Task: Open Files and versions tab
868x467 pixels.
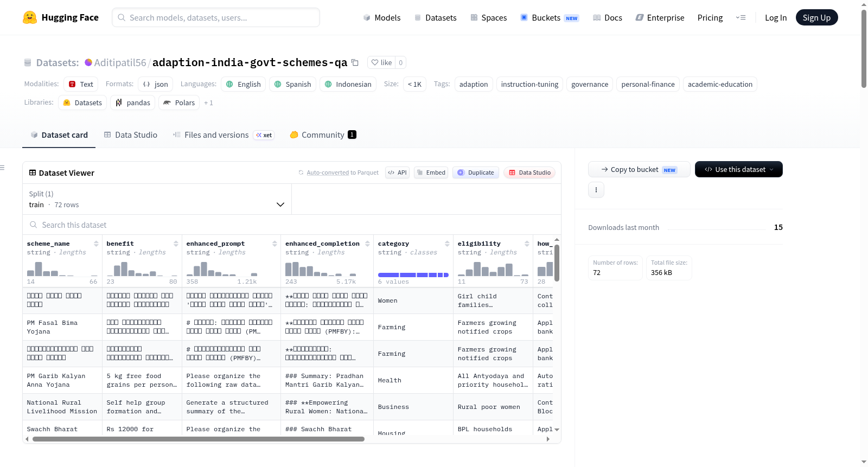Action: pyautogui.click(x=224, y=135)
